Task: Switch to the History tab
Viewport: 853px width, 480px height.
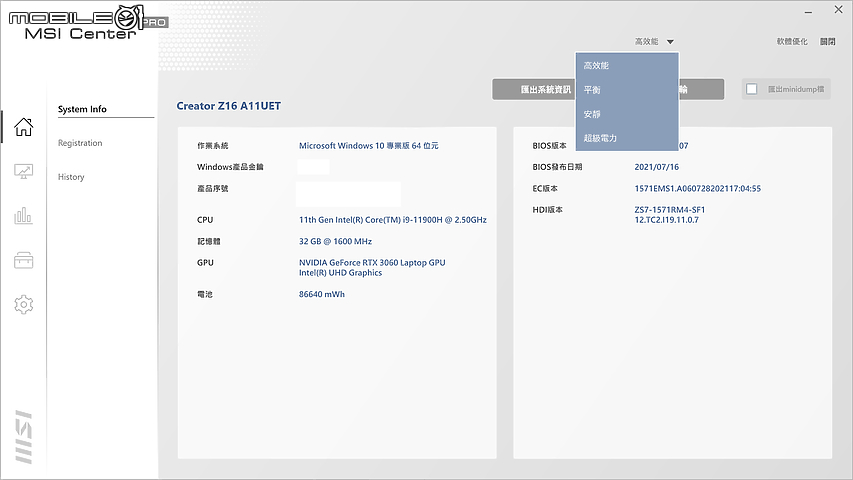Action: (x=71, y=177)
